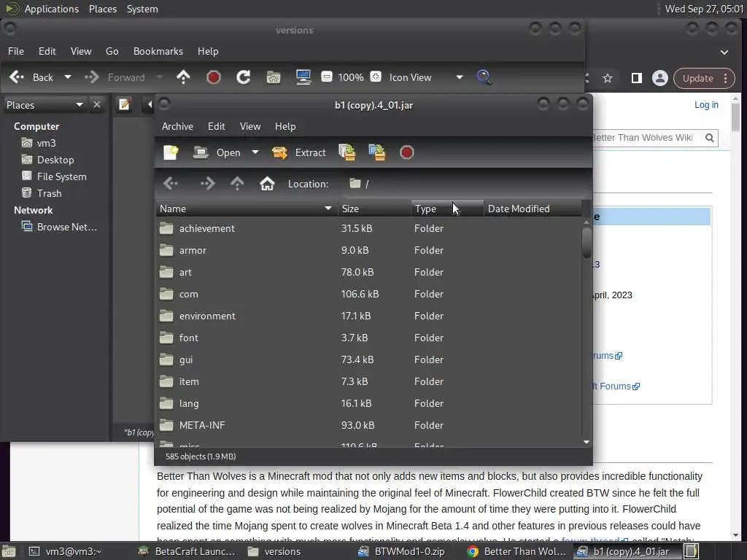Click the stop icon in the archive manager

coord(407,152)
